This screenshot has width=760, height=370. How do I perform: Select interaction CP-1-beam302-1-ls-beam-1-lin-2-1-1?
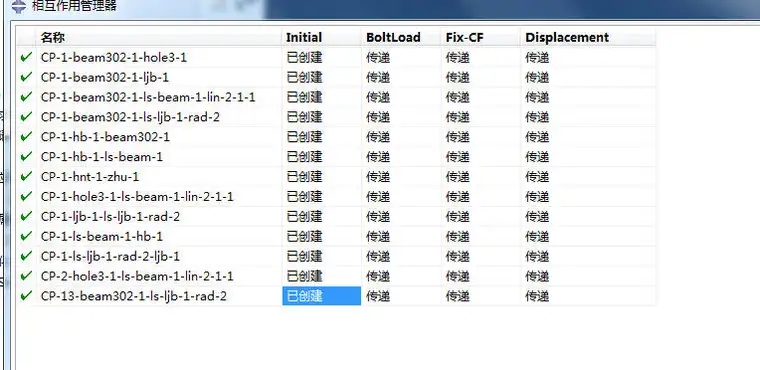[x=148, y=97]
